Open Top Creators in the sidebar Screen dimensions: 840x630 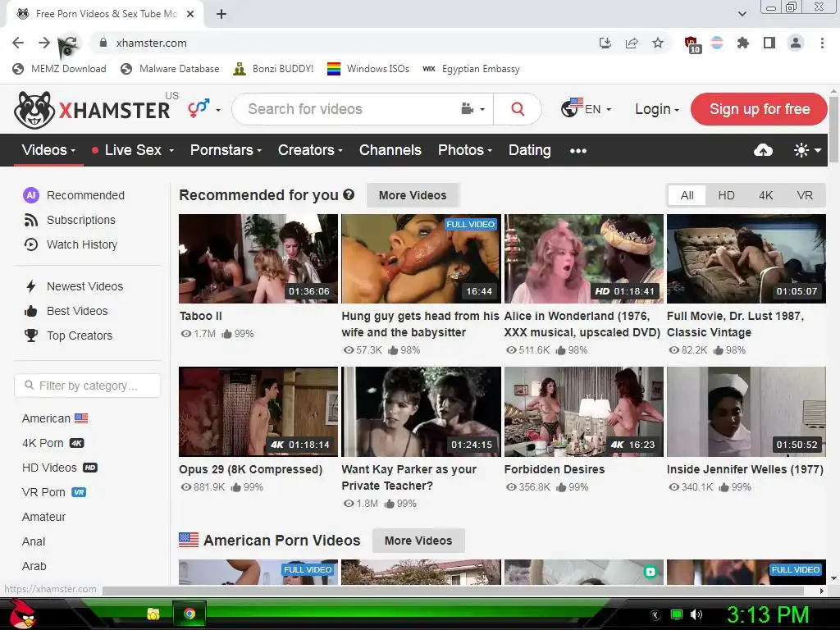pos(68,336)
